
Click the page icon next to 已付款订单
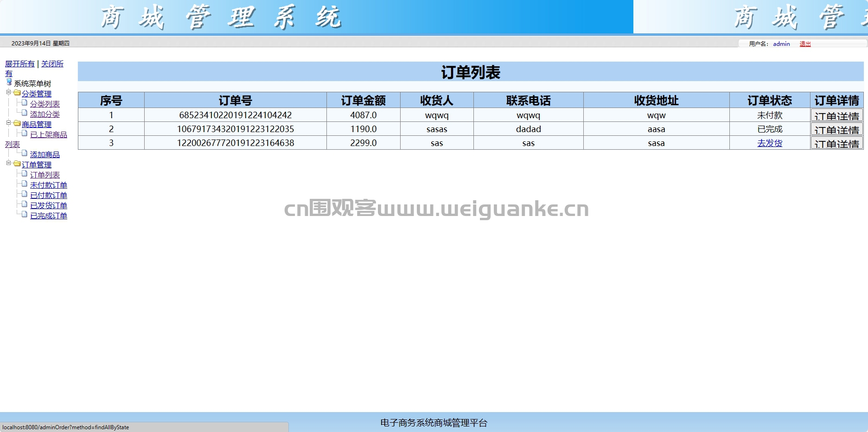(25, 194)
